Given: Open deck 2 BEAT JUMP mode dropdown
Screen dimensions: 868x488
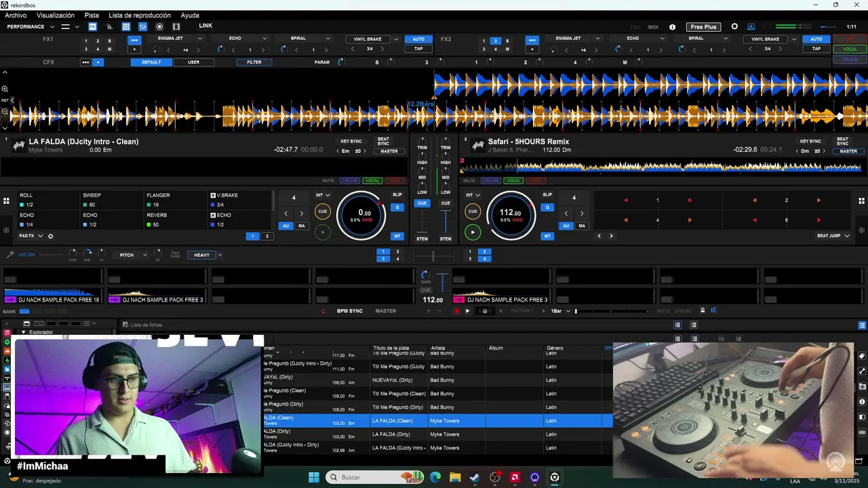Looking at the screenshot, I should (833, 236).
